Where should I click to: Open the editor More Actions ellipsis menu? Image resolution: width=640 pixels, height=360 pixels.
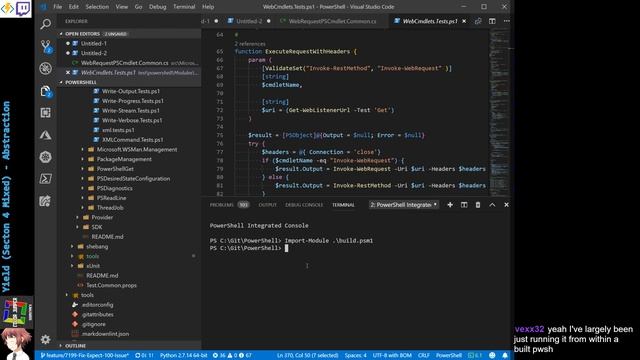507,21
